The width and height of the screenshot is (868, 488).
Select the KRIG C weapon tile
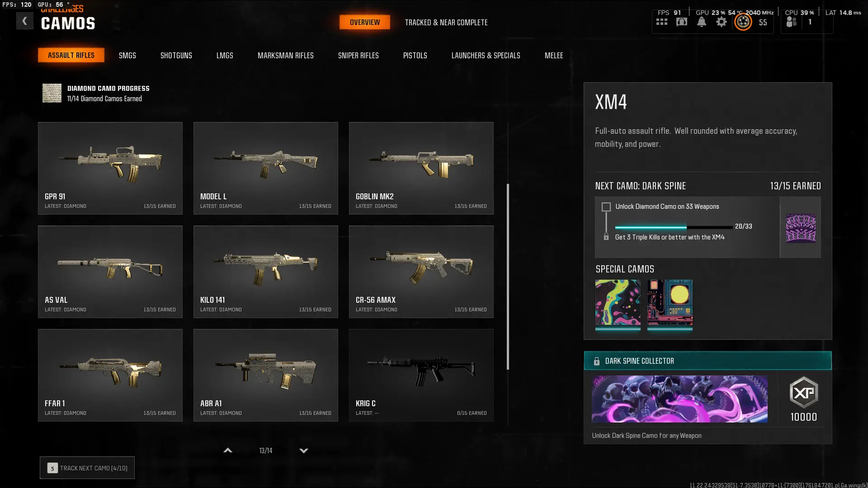coord(421,375)
